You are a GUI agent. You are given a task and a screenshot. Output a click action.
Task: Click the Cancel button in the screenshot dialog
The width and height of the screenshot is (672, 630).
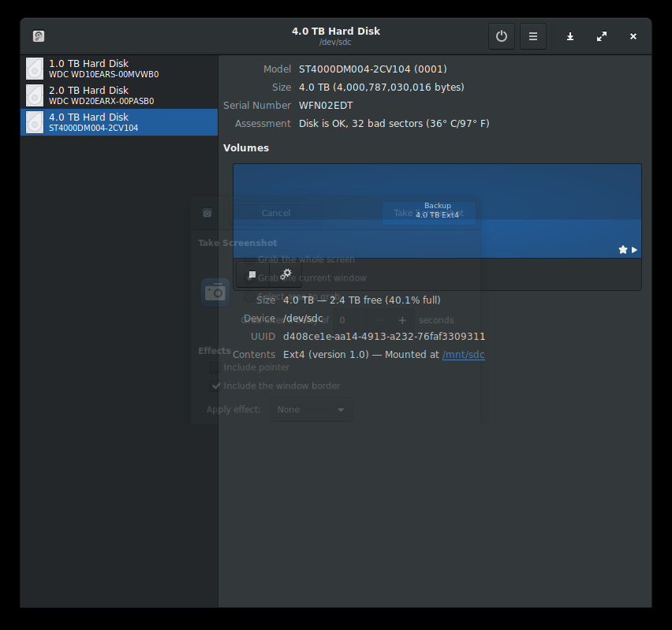[x=276, y=213]
